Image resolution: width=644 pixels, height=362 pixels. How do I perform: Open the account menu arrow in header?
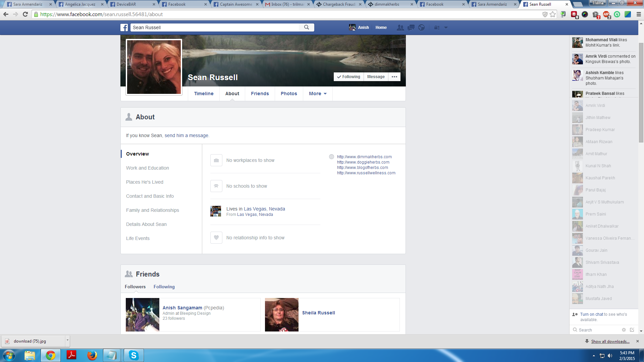point(446,27)
